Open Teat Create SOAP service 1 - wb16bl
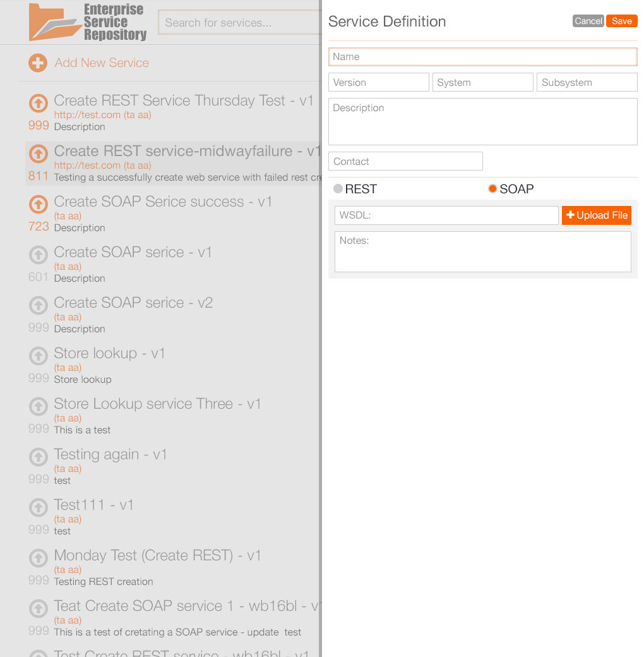Screen dimensions: 644x657 tap(187, 606)
